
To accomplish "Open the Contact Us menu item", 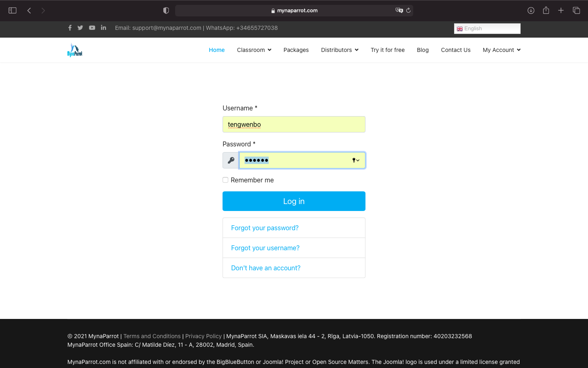I will tap(456, 50).
